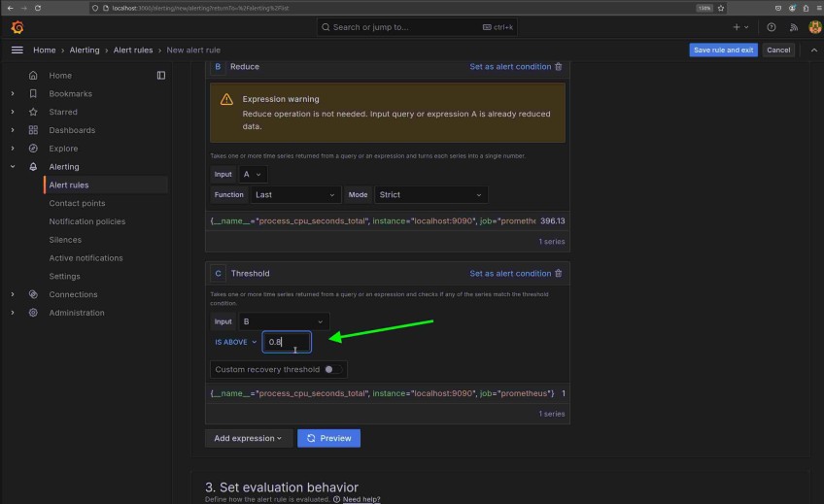Viewport: 824px width, 504px height.
Task: Click the user avatar icon
Action: click(x=814, y=27)
